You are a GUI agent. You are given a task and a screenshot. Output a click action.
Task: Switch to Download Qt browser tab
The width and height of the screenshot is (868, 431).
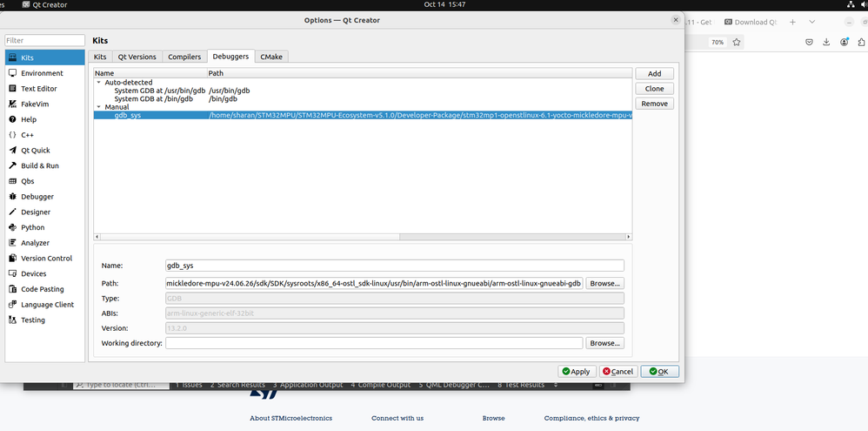(751, 22)
